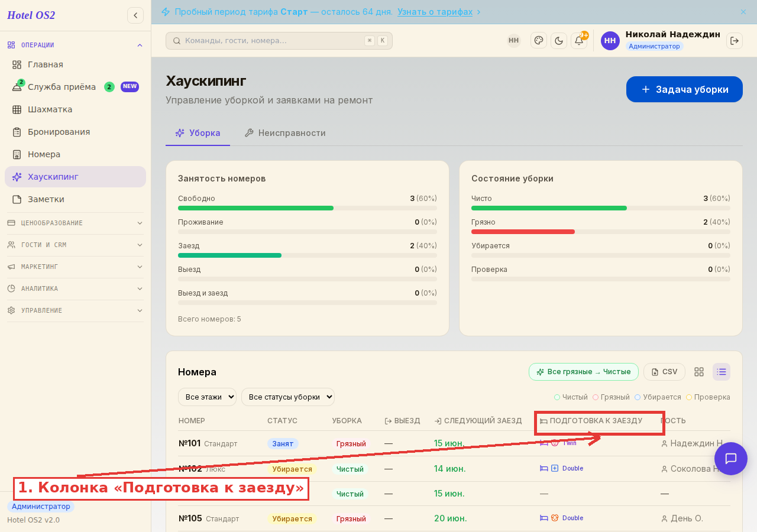Click the Заезд occupancy progress bar
This screenshot has width=757, height=532.
(308, 255)
